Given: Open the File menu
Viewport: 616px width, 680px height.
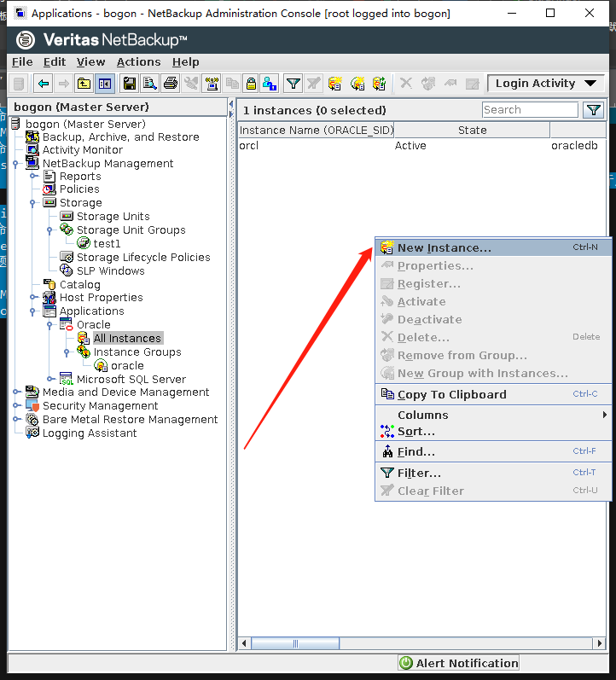Looking at the screenshot, I should (x=22, y=62).
